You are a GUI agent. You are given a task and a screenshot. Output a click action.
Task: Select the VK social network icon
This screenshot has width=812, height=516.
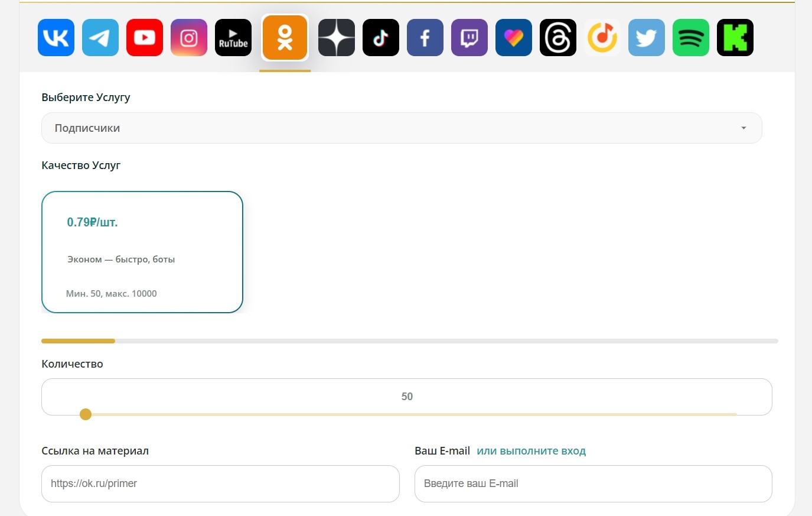pos(56,38)
